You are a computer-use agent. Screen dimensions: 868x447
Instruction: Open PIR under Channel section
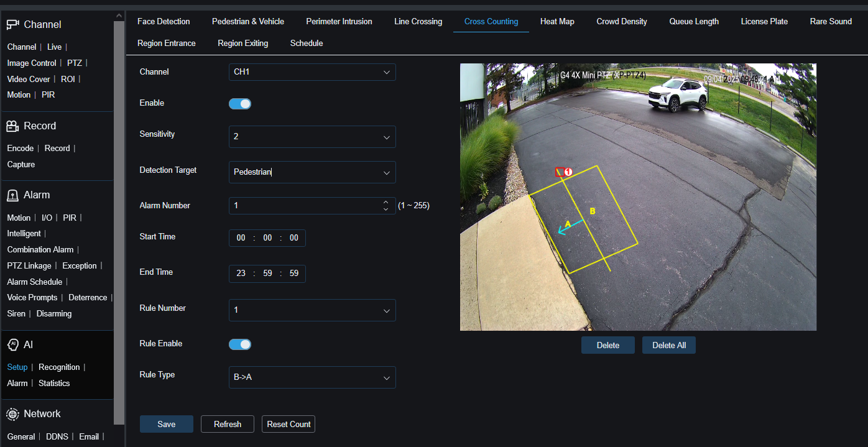(x=48, y=95)
